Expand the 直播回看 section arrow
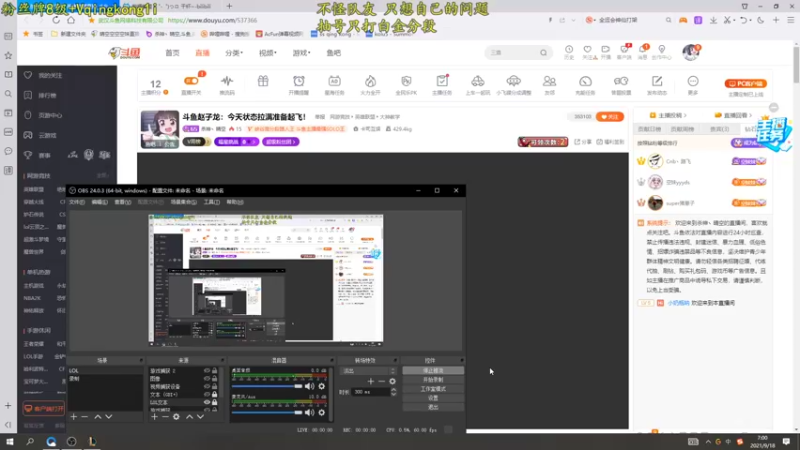 coord(751,115)
